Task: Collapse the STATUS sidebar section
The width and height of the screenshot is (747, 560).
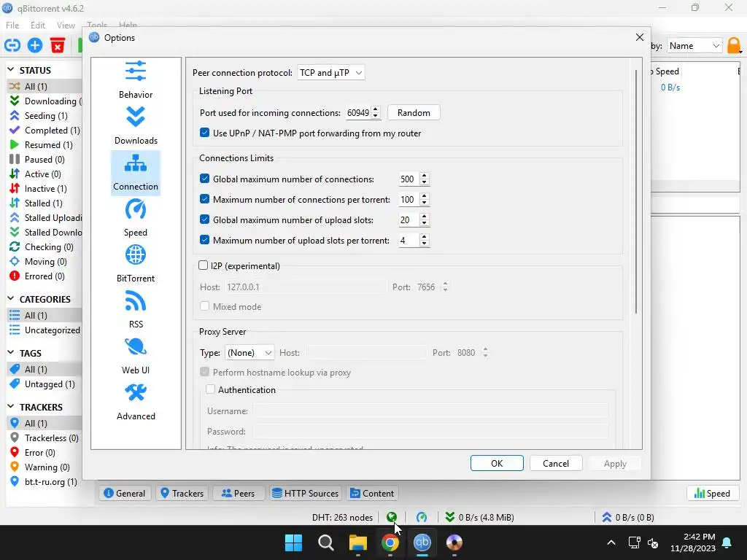Action: tap(11, 70)
